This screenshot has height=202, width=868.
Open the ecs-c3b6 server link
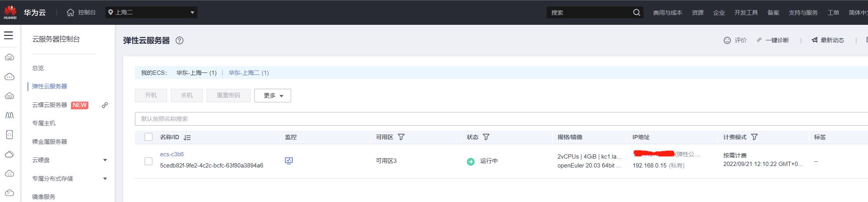172,154
